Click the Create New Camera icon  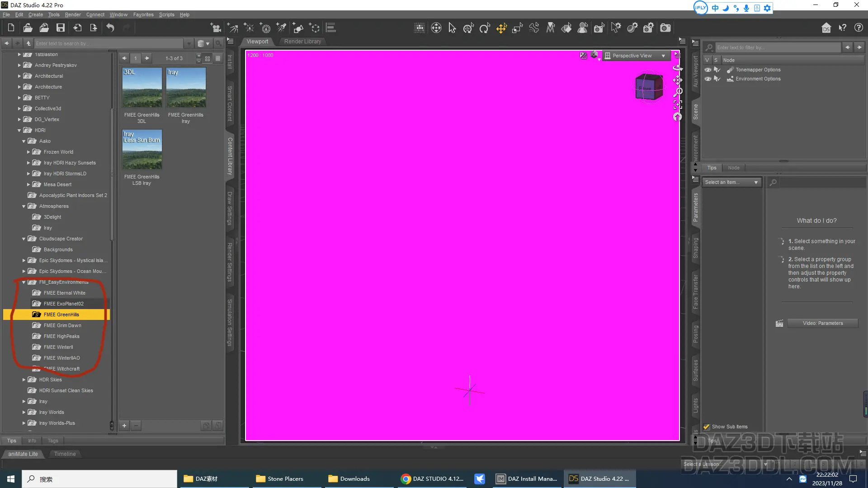point(216,28)
